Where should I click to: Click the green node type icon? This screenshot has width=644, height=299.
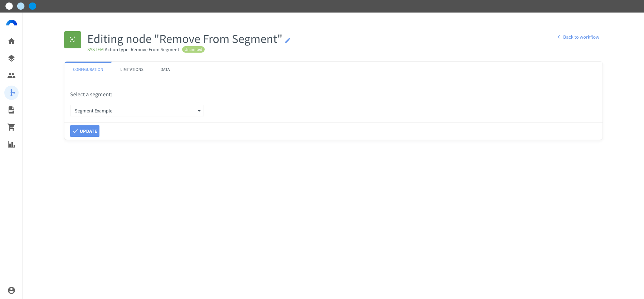pos(73,40)
